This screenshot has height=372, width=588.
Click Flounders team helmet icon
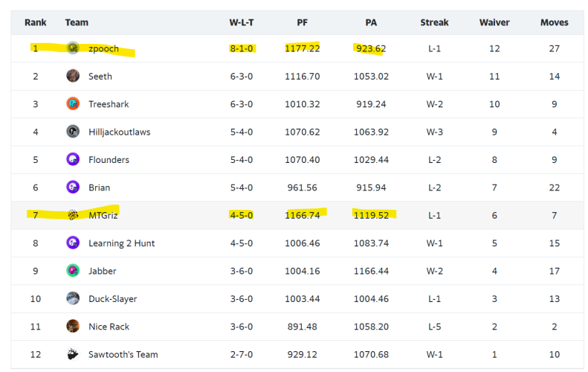(73, 159)
